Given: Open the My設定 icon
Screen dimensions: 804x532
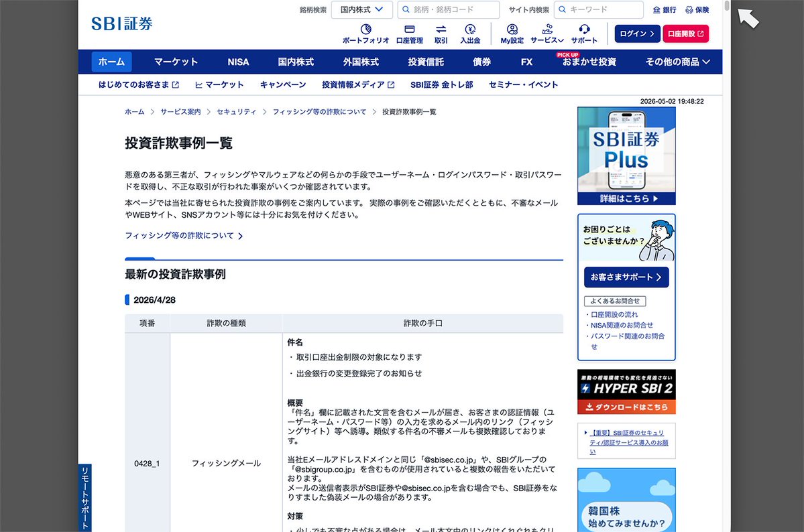Looking at the screenshot, I should [512, 34].
